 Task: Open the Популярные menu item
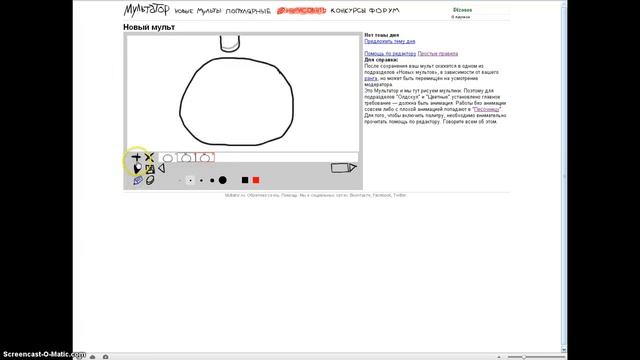[x=248, y=11]
